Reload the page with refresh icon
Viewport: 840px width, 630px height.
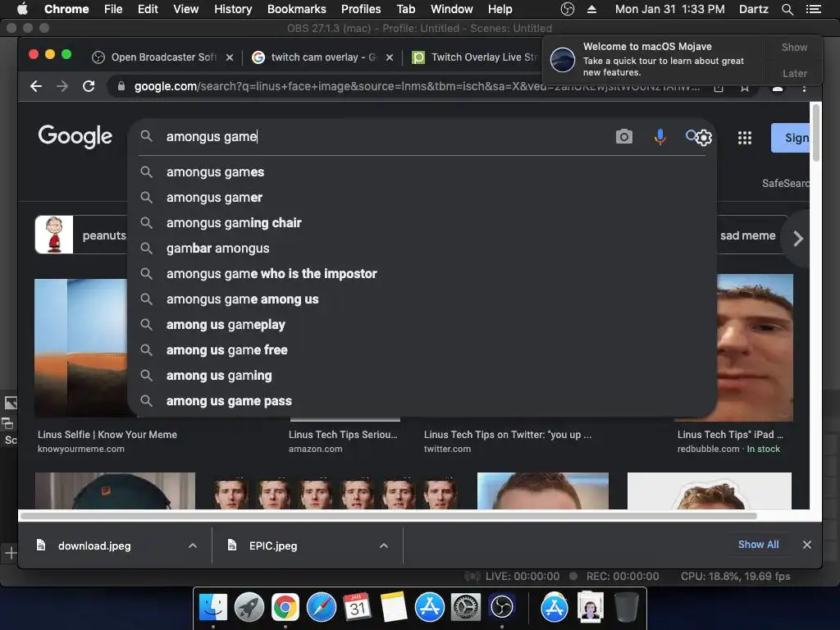[89, 86]
